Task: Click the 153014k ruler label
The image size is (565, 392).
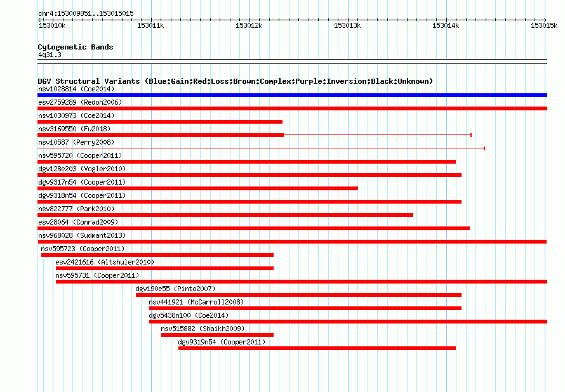Action: click(446, 25)
